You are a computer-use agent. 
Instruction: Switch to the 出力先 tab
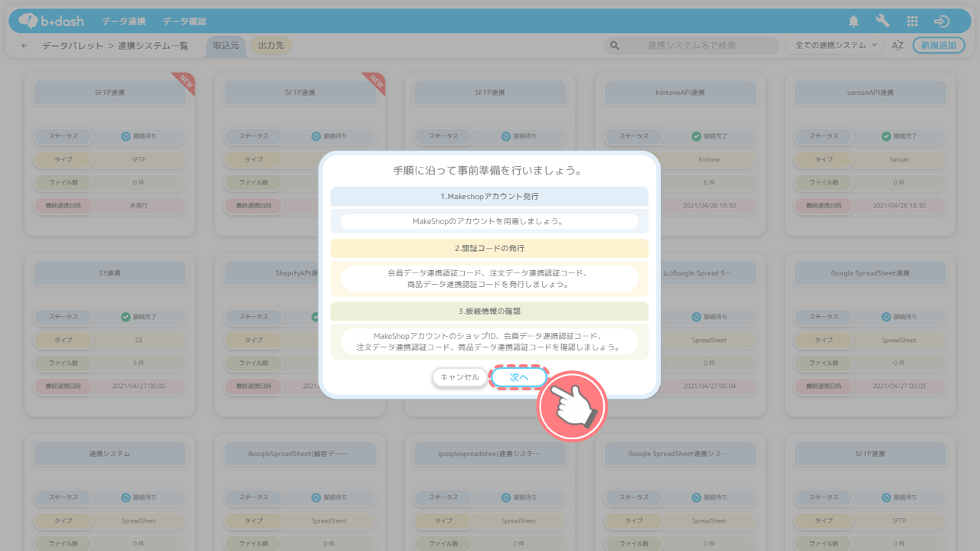point(271,46)
